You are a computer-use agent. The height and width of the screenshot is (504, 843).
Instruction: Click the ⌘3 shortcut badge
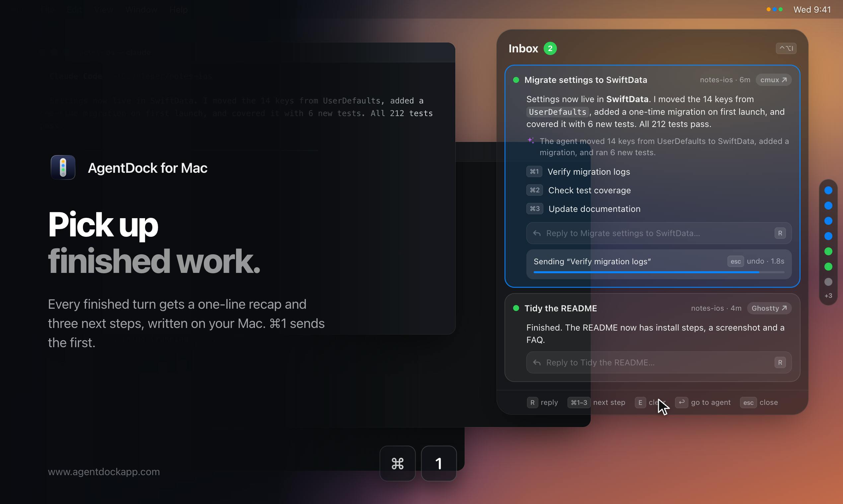click(x=534, y=209)
